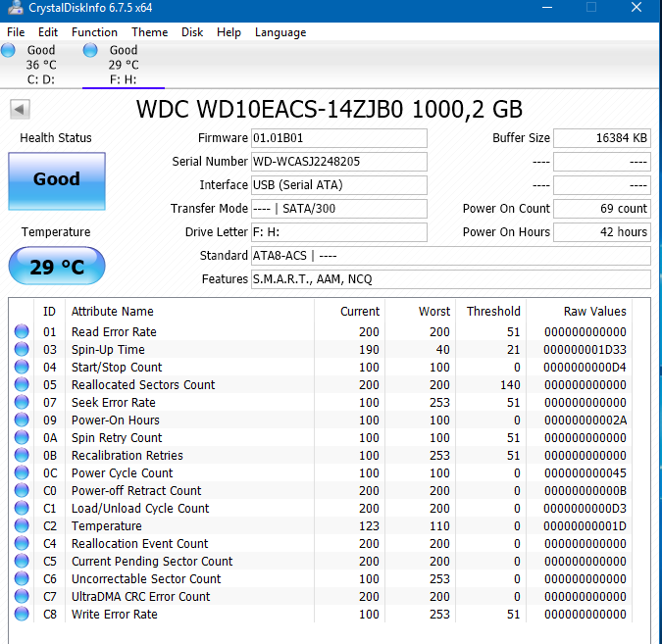Click status orb for Power-off Retract Count

point(22,490)
